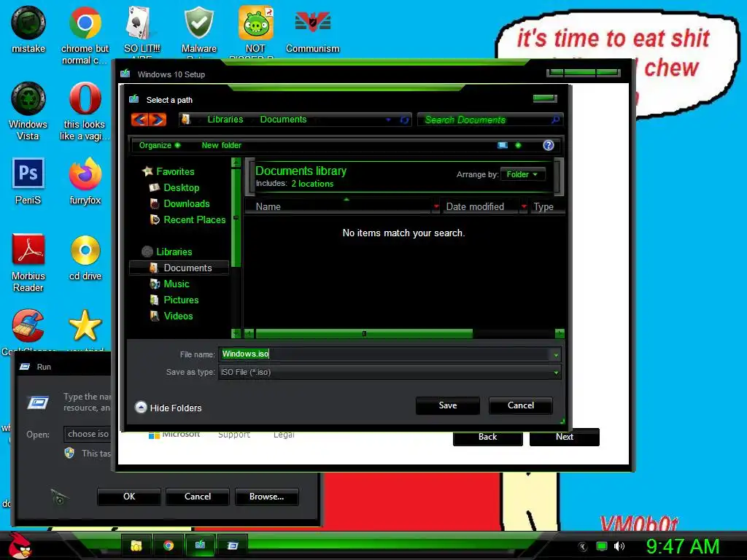Click Save in Select a path dialog
The image size is (747, 560).
[447, 405]
